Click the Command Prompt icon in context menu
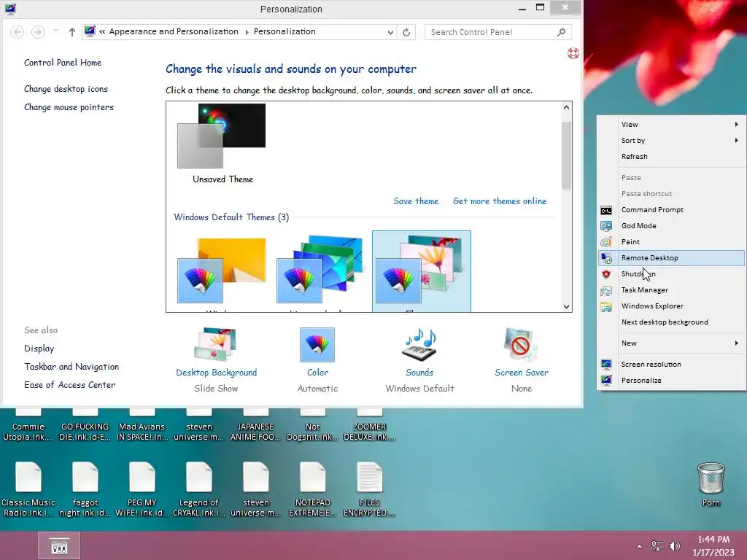 606,210
